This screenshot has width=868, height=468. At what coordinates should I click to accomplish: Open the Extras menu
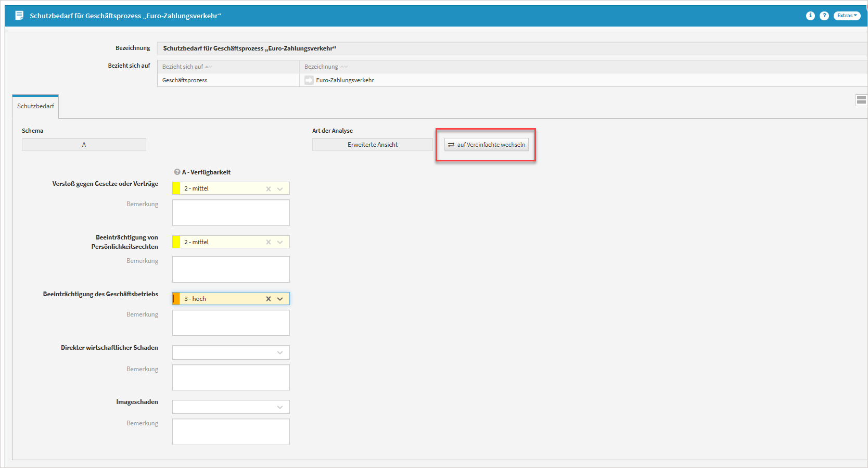(x=847, y=16)
